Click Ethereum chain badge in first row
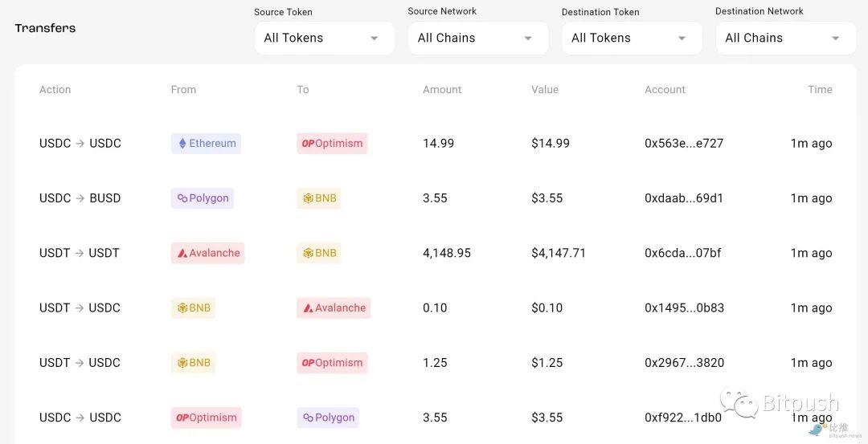This screenshot has height=444, width=868. [206, 144]
